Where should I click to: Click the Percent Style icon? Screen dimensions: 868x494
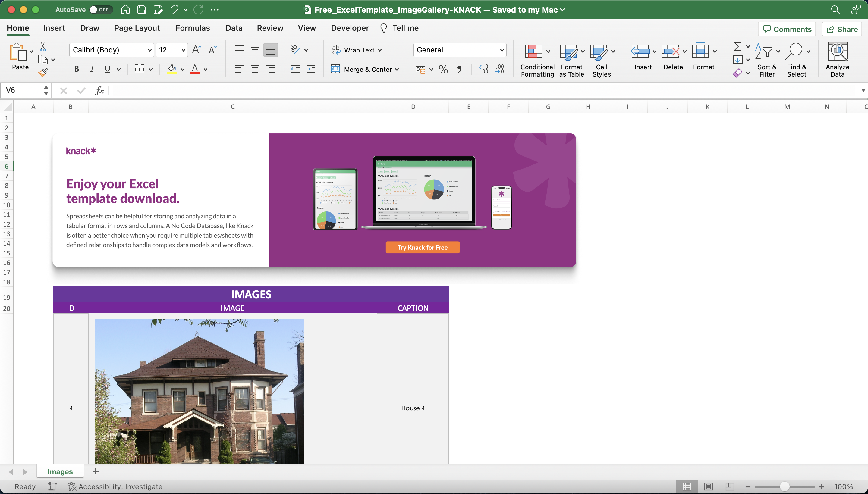(443, 69)
